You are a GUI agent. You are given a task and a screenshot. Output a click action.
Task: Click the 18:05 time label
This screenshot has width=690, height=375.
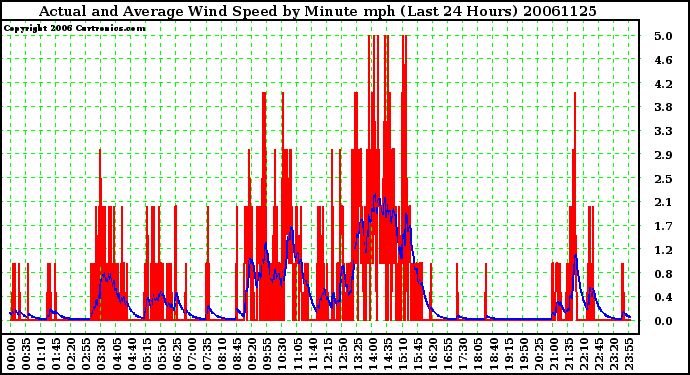[x=477, y=354]
